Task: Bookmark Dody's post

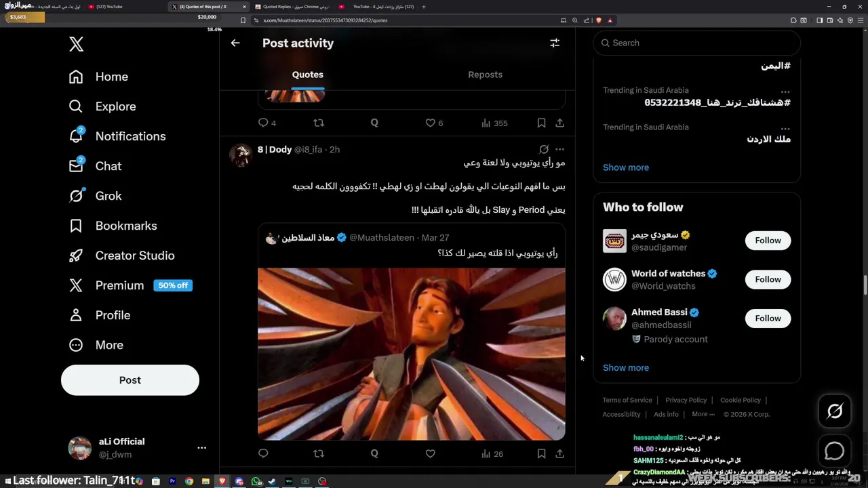Action: [541, 453]
